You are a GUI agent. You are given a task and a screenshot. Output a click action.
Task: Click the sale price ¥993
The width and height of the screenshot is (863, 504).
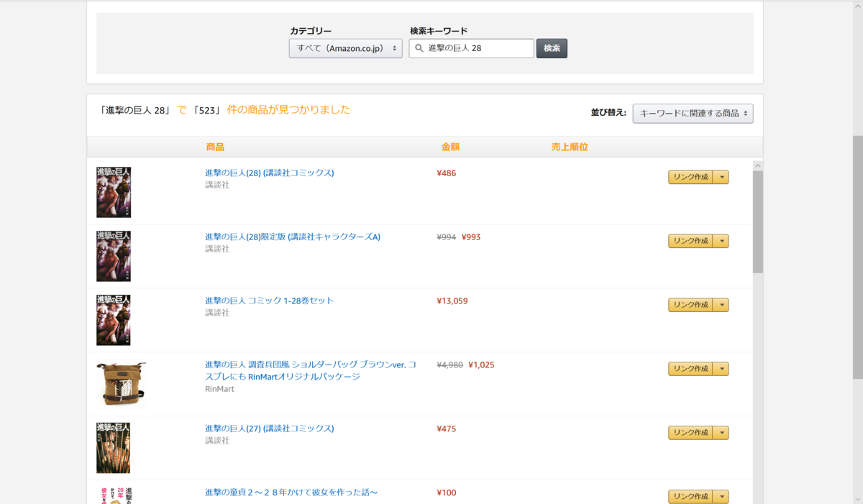tap(471, 237)
